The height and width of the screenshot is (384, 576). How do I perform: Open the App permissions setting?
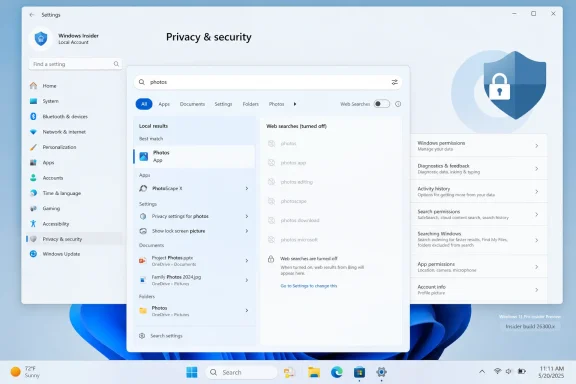click(479, 267)
